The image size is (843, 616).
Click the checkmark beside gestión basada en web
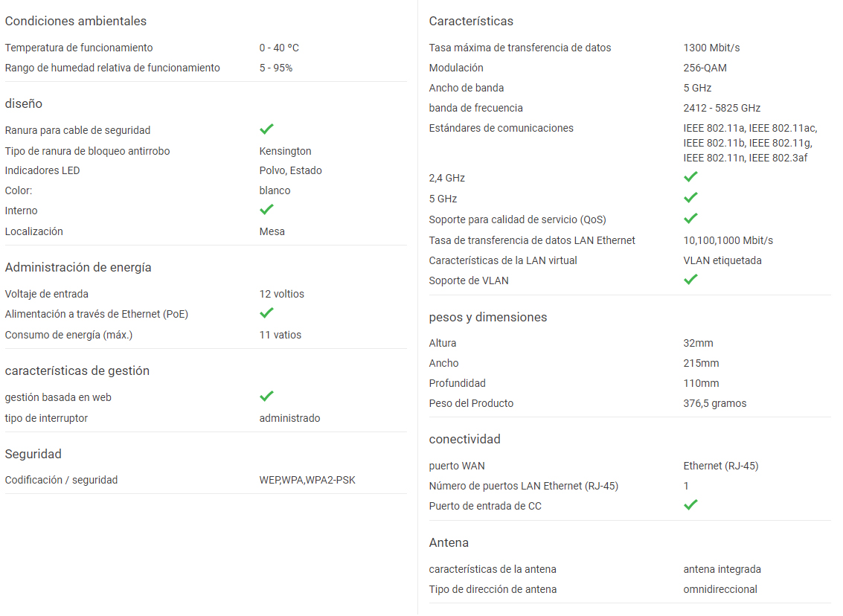(x=266, y=396)
